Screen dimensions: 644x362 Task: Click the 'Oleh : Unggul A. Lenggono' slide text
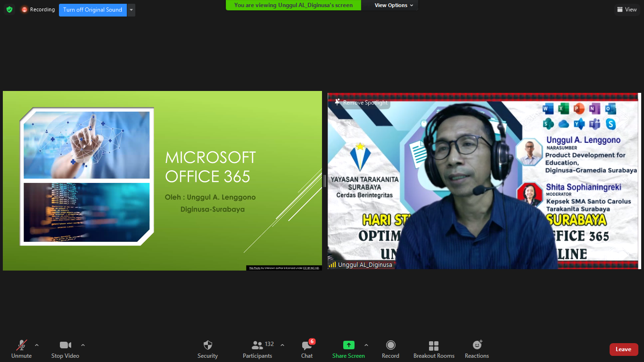click(x=210, y=197)
